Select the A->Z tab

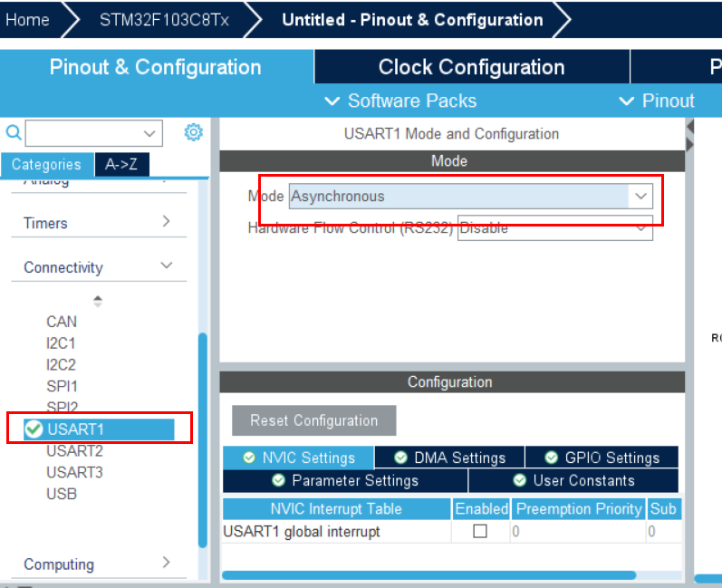[122, 164]
